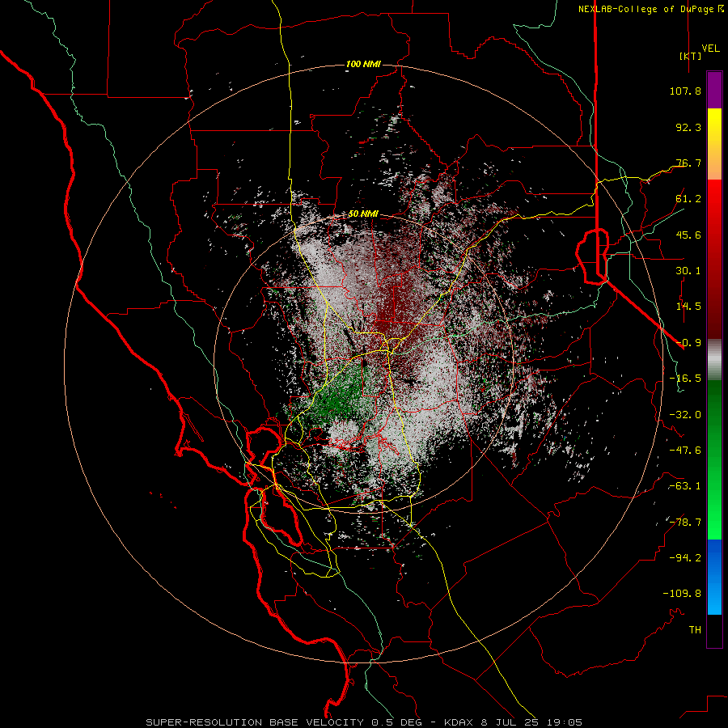This screenshot has height=728, width=728.
Task: Select the -78.7 legend value
Action: tap(685, 523)
